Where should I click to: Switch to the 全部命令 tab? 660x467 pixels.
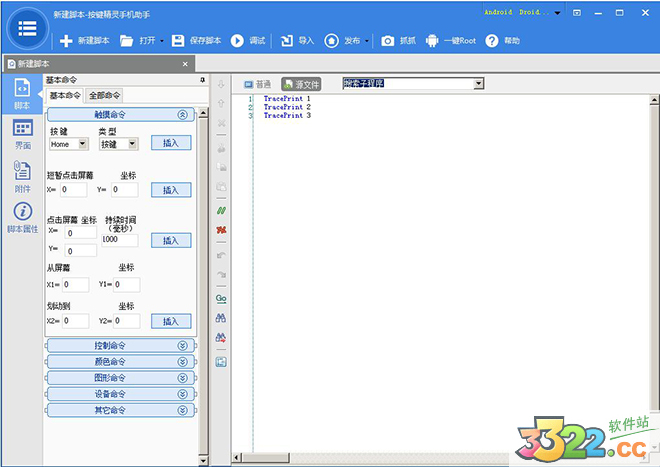[104, 96]
